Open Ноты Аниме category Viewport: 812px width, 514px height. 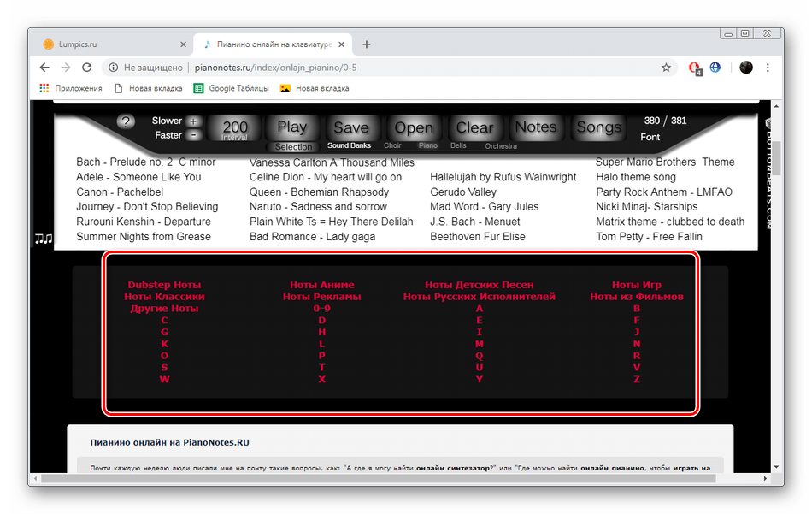(x=321, y=285)
